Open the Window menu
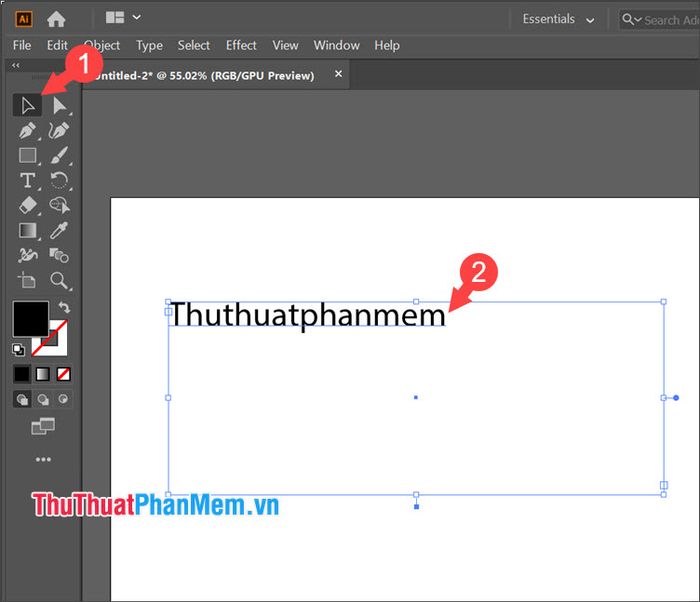 tap(336, 45)
